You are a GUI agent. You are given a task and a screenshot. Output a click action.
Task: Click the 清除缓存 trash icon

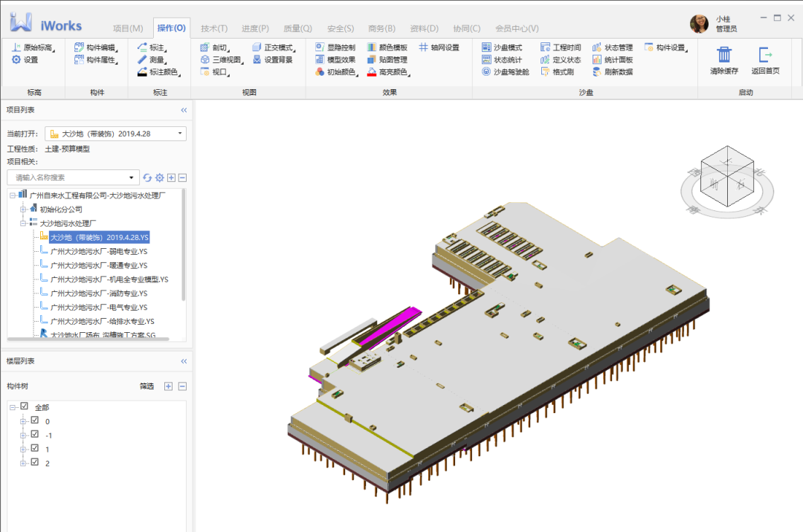pos(723,54)
